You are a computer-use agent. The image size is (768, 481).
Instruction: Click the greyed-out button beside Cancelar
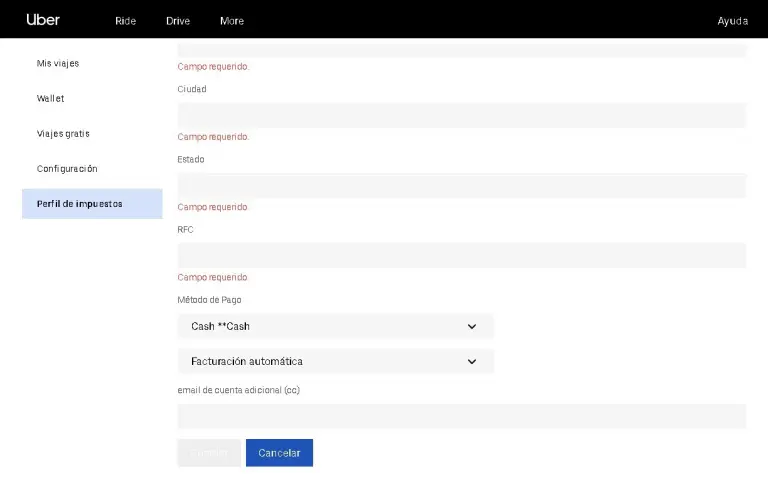tap(209, 453)
